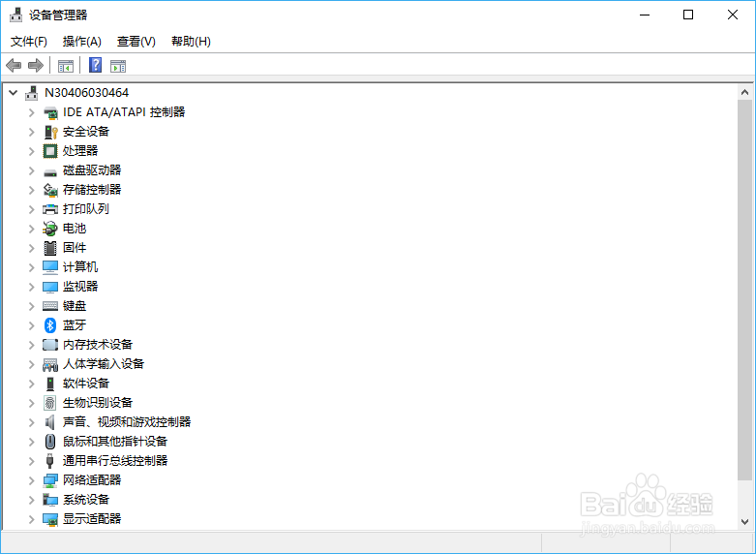Open the 查看(V) menu
Image resolution: width=756 pixels, height=554 pixels.
pos(136,42)
